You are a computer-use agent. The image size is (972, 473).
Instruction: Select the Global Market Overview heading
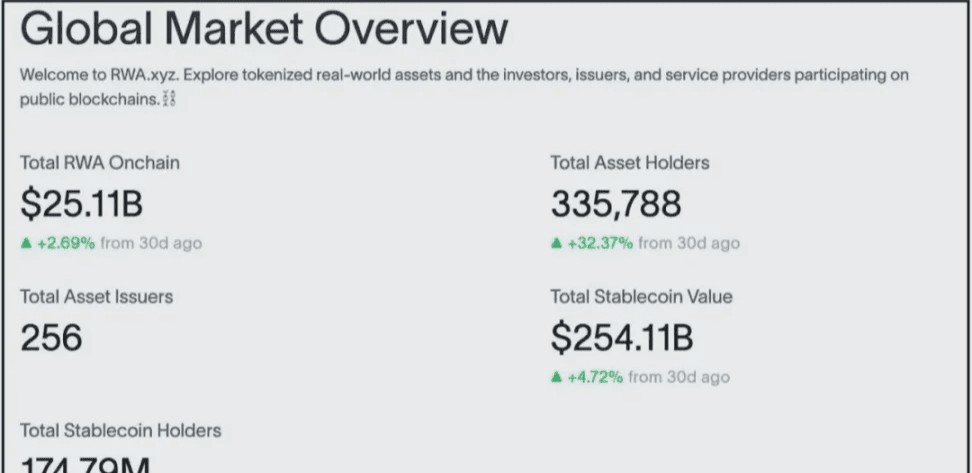(264, 29)
